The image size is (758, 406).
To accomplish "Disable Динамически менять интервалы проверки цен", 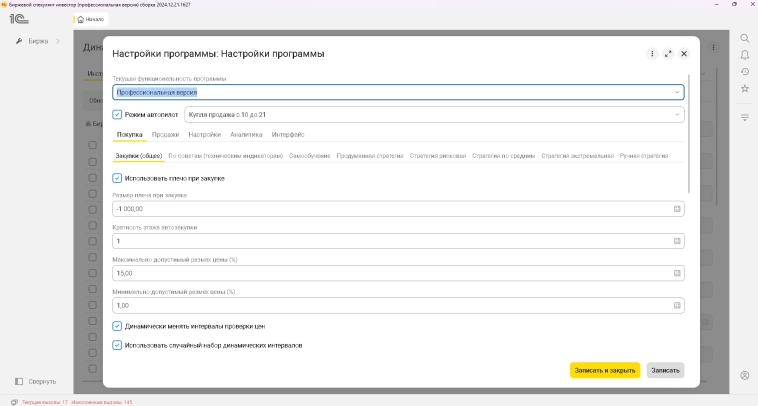I will coord(117,326).
